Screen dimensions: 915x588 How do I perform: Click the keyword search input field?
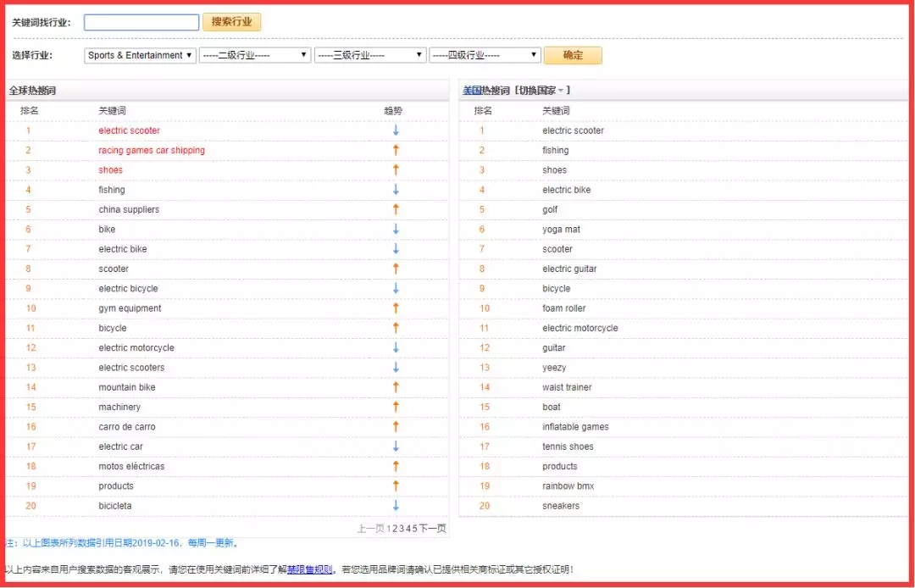pos(141,23)
